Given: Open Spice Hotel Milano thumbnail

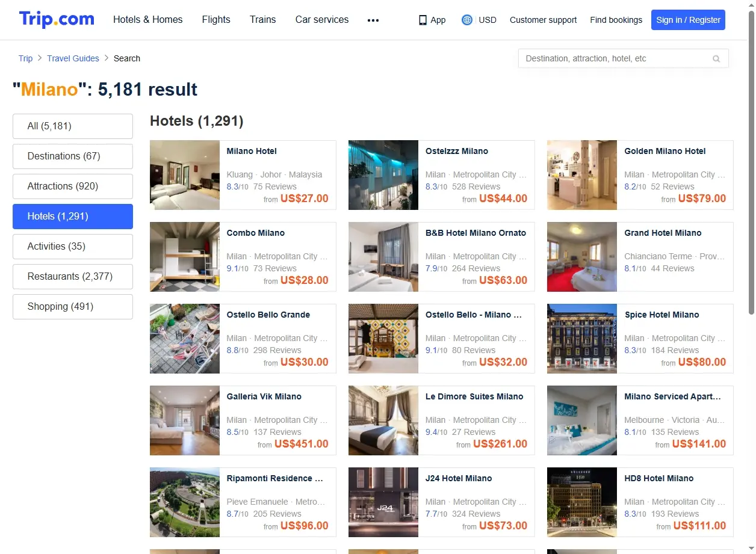Looking at the screenshot, I should (582, 339).
